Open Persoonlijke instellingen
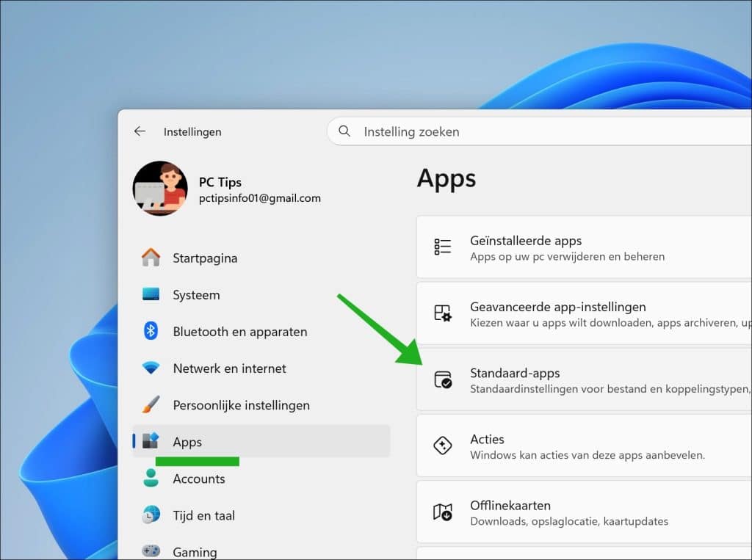This screenshot has height=560, width=752. pos(261,405)
